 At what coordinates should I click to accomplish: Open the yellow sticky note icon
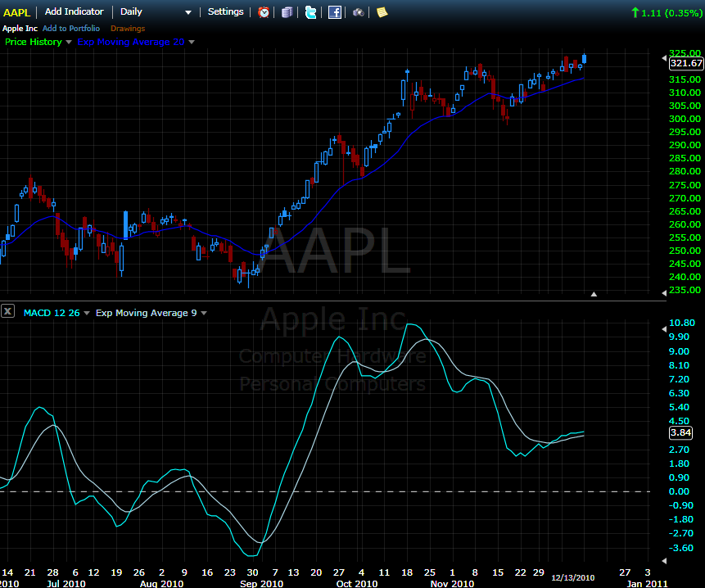[382, 12]
